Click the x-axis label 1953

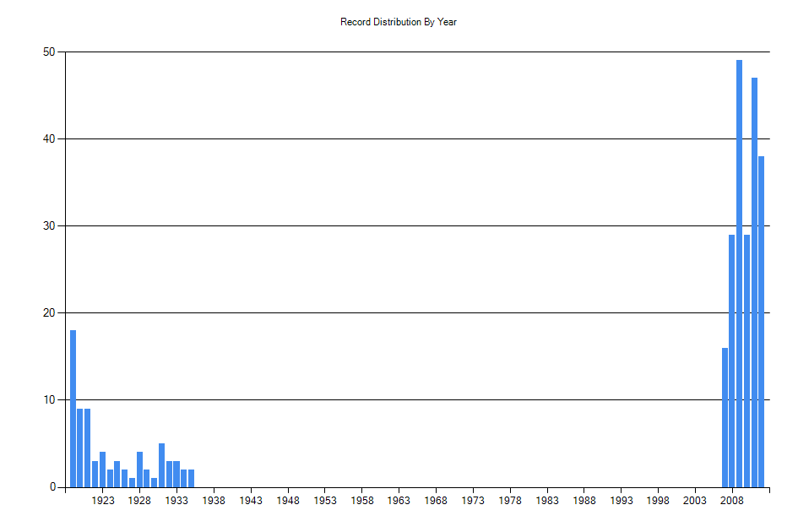(x=325, y=501)
